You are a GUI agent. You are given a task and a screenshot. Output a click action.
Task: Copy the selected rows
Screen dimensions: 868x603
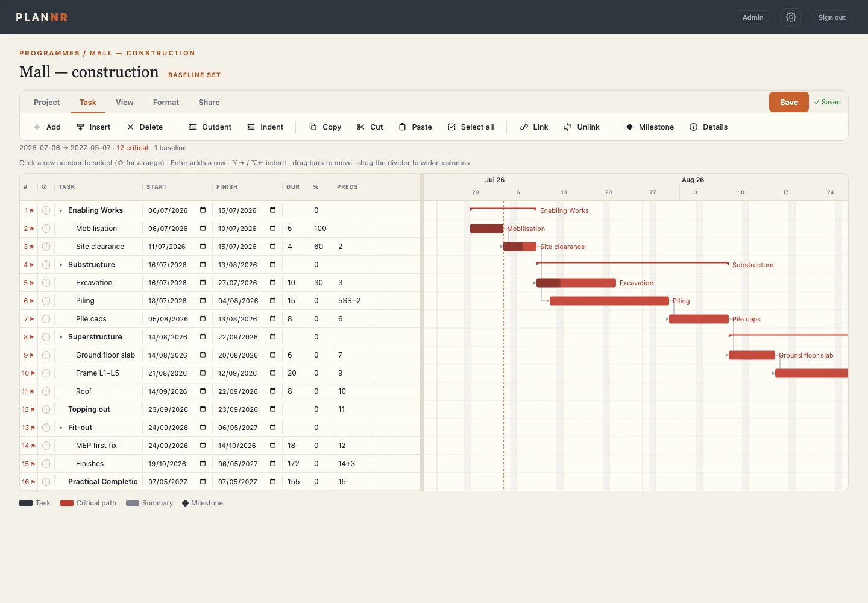tap(325, 127)
